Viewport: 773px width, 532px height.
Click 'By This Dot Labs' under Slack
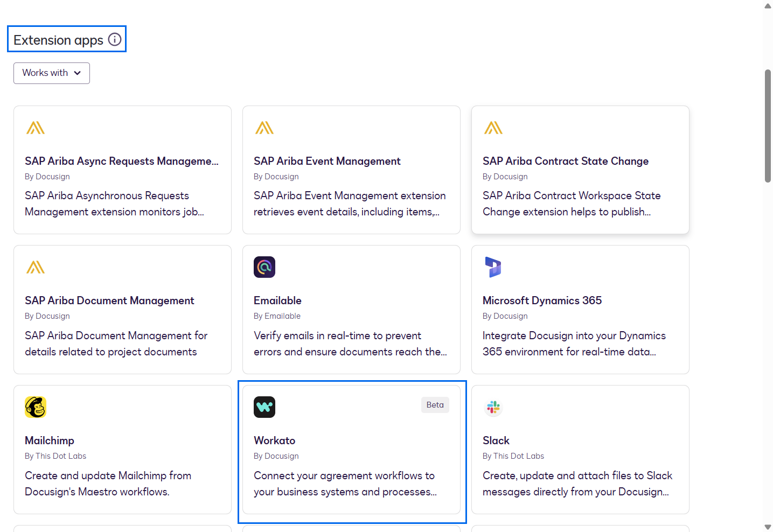pos(513,456)
